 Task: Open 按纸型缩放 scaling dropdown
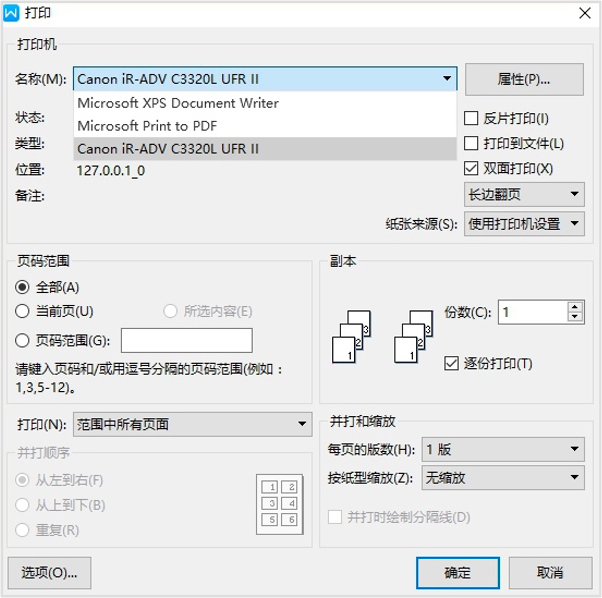click(x=503, y=478)
